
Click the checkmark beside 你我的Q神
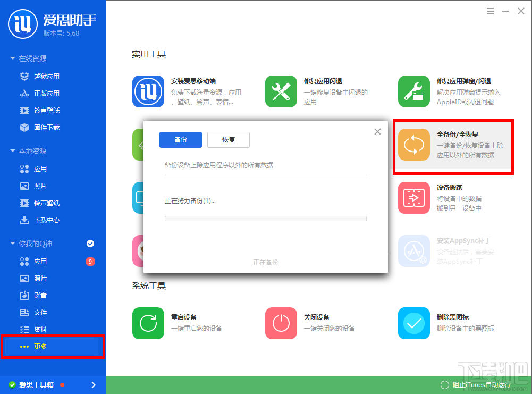pos(90,244)
